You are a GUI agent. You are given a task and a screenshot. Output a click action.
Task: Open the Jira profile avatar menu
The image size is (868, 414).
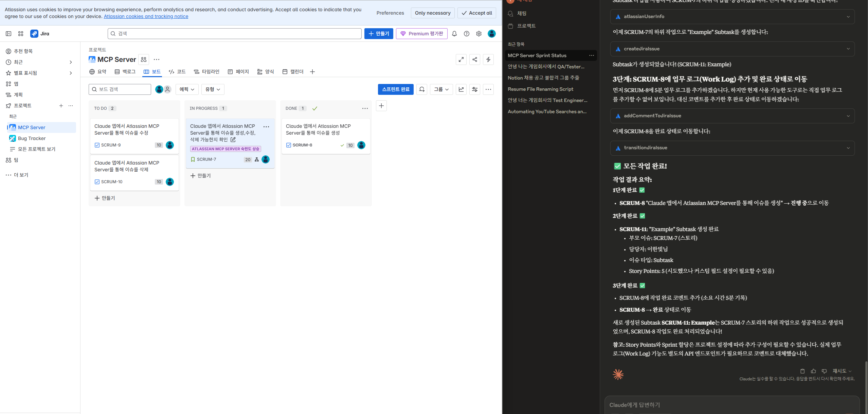click(491, 34)
